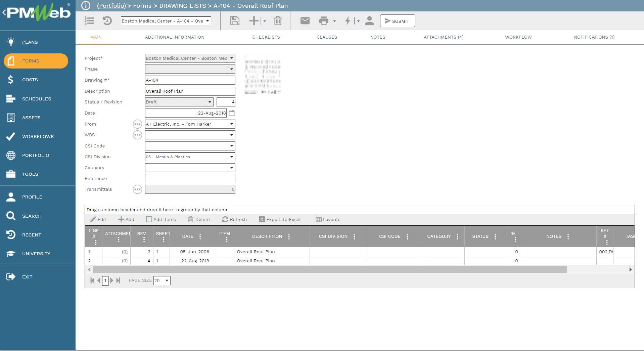
Task: Click the Layouts button
Action: (x=328, y=219)
